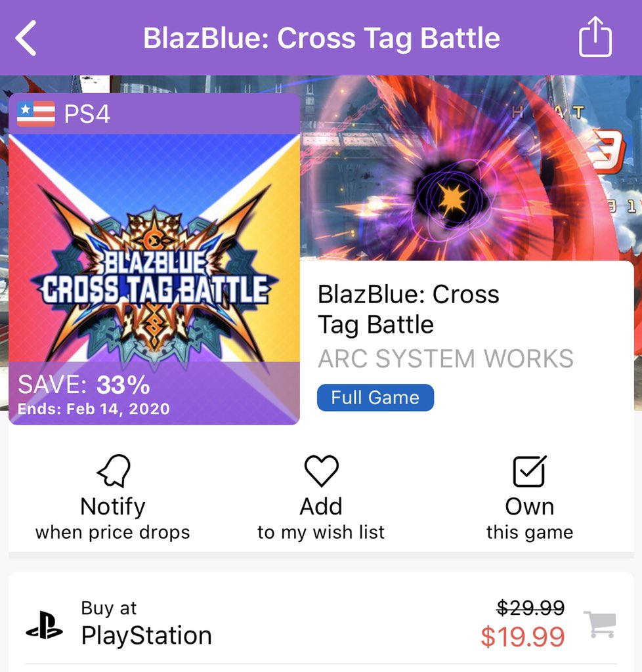Tap the heart wish list icon
Screen dimensions: 642x672
click(x=321, y=471)
